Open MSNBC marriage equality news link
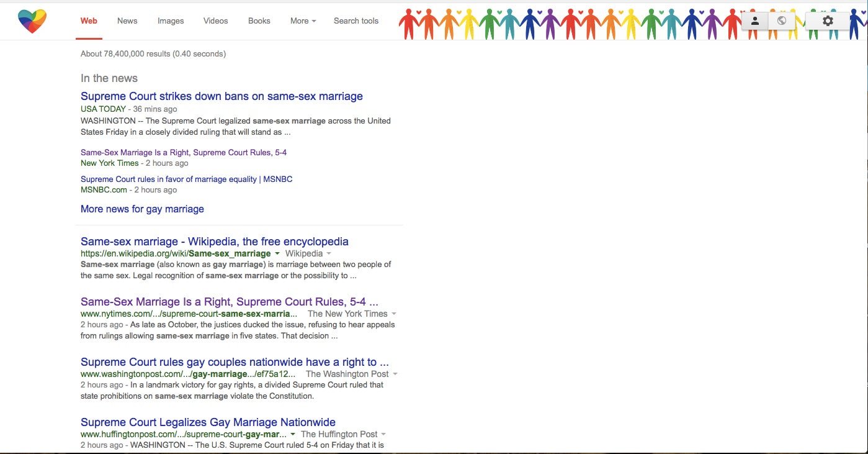This screenshot has height=454, width=868. coord(186,179)
